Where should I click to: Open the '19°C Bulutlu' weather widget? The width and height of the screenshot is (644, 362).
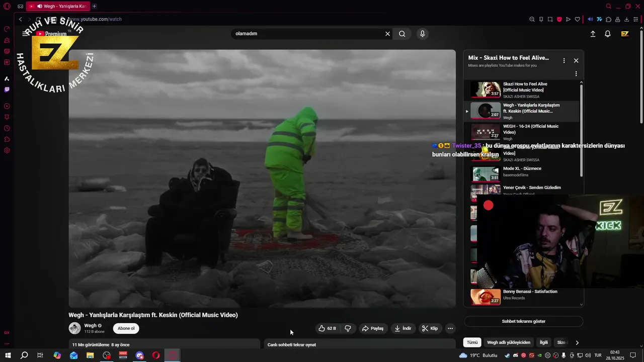click(x=478, y=355)
